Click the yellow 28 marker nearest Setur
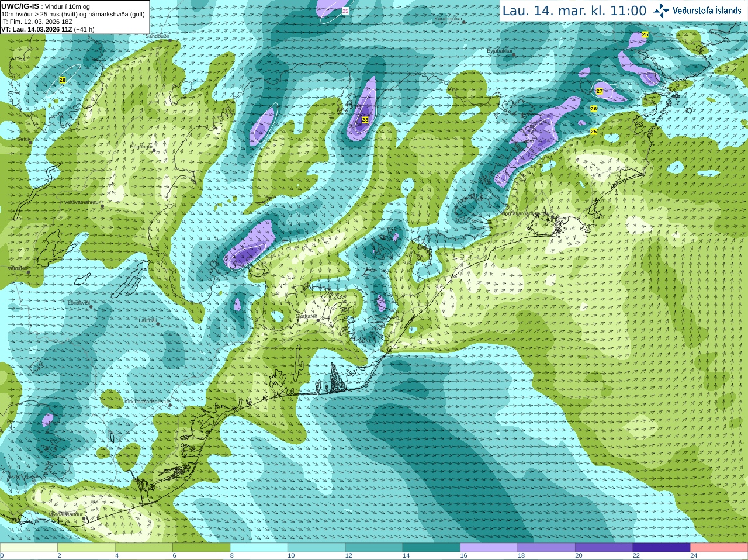Viewport: 748px width, 560px height. point(63,80)
